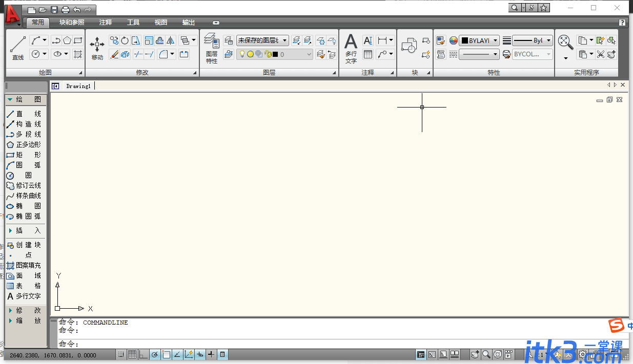Click the cut scissors icon in the 实用程序 panel
The image size is (633, 364).
click(x=600, y=54)
